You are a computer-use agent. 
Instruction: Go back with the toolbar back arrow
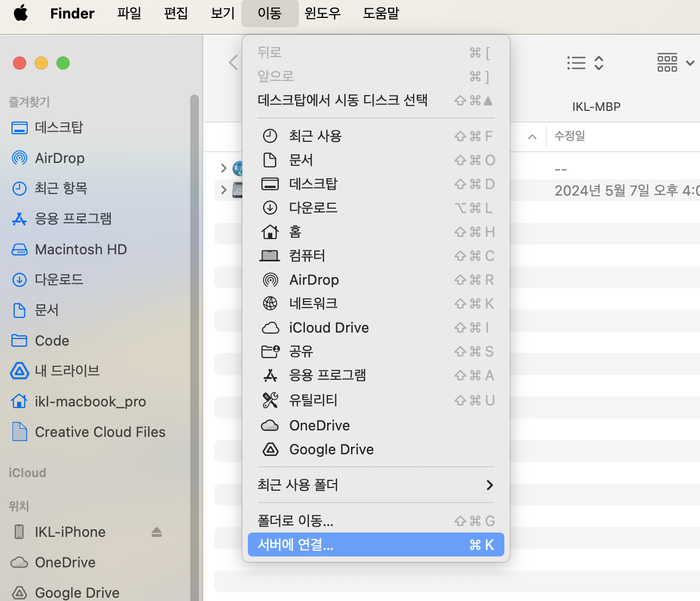tap(233, 63)
